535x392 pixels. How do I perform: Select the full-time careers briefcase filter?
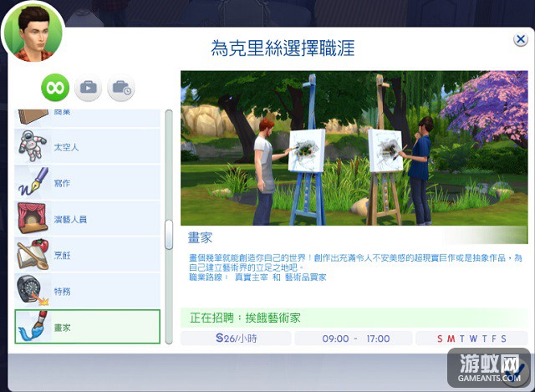tap(88, 88)
